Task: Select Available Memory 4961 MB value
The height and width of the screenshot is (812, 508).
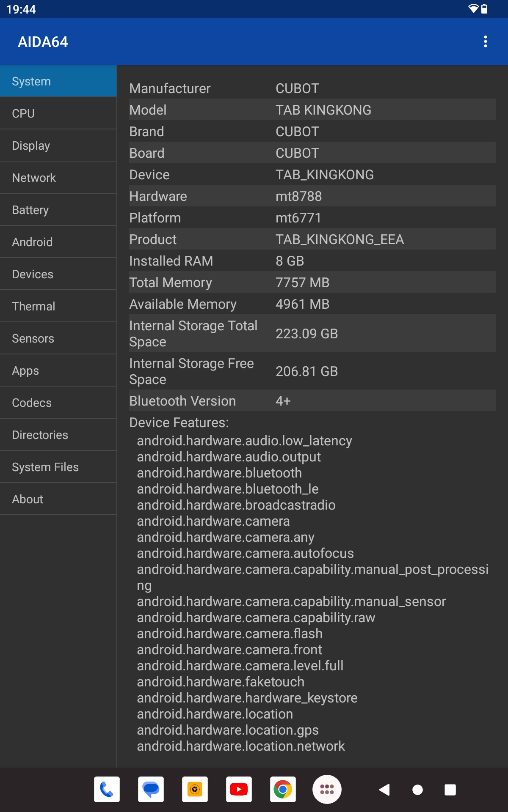Action: [x=302, y=304]
